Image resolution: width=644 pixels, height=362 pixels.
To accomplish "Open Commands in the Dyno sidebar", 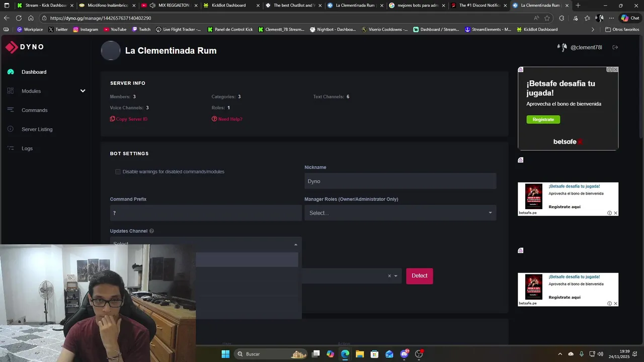I will [x=34, y=110].
